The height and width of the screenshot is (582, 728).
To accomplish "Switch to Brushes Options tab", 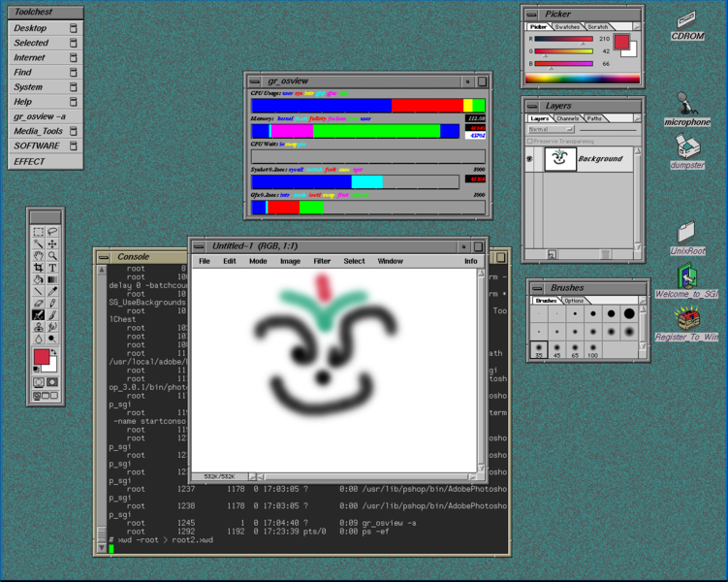I will click(574, 301).
